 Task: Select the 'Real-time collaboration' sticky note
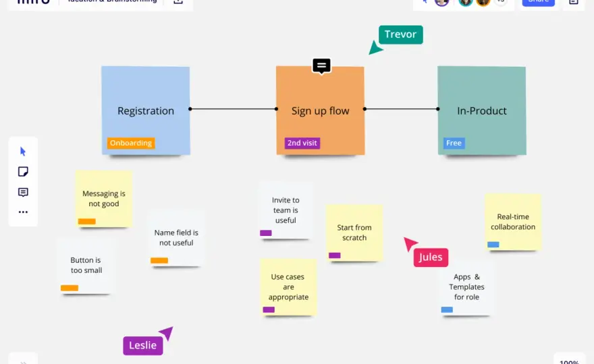513,222
